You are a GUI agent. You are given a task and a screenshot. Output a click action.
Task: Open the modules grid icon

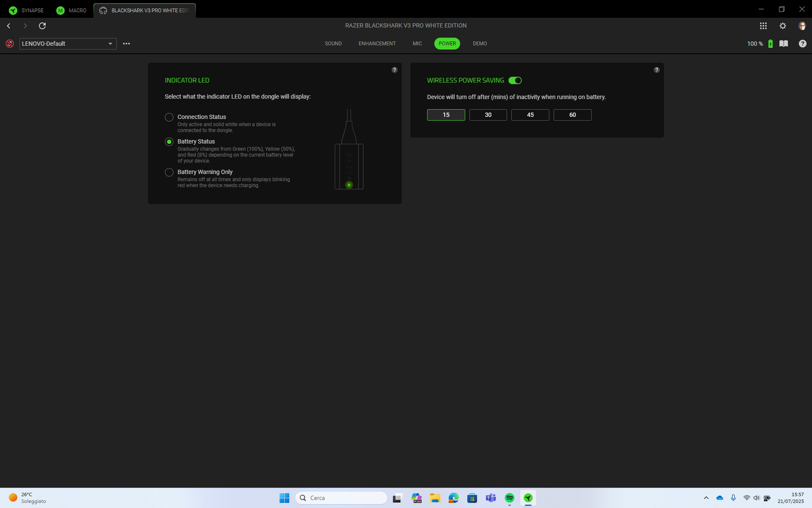point(763,26)
